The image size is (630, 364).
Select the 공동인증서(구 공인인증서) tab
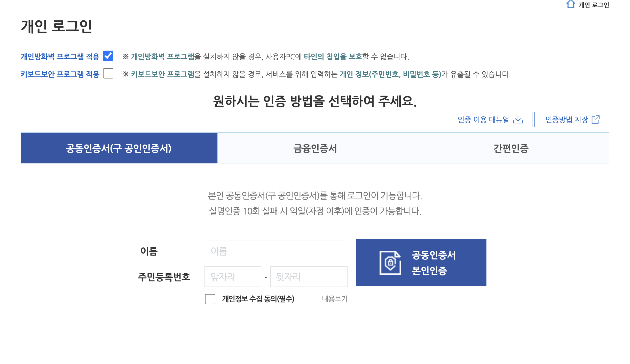(119, 148)
